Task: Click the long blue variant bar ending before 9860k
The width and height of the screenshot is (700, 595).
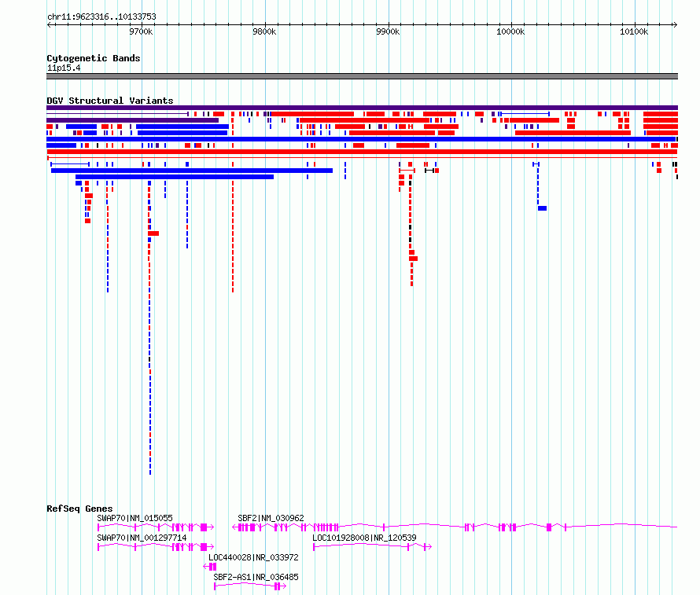Action: 192,171
